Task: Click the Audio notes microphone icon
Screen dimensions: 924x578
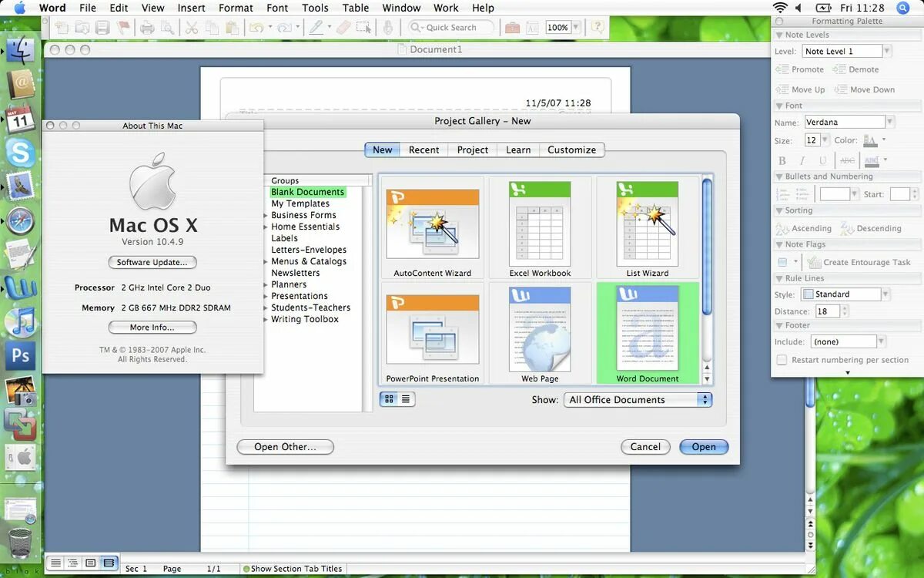Action: pos(388,28)
